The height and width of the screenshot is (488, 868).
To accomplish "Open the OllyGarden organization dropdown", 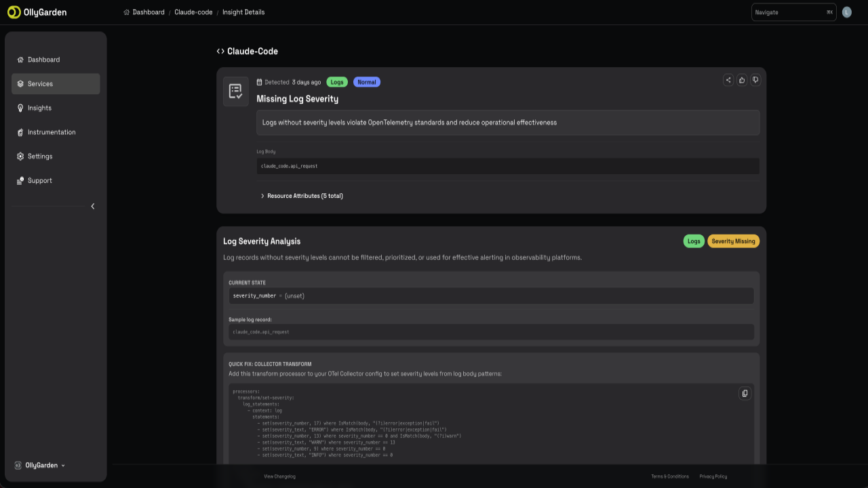I will 40,466.
